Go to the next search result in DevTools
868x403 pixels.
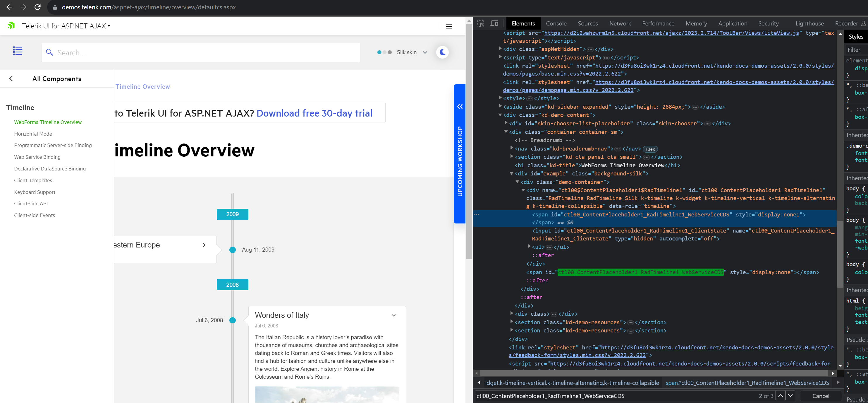pyautogui.click(x=790, y=396)
